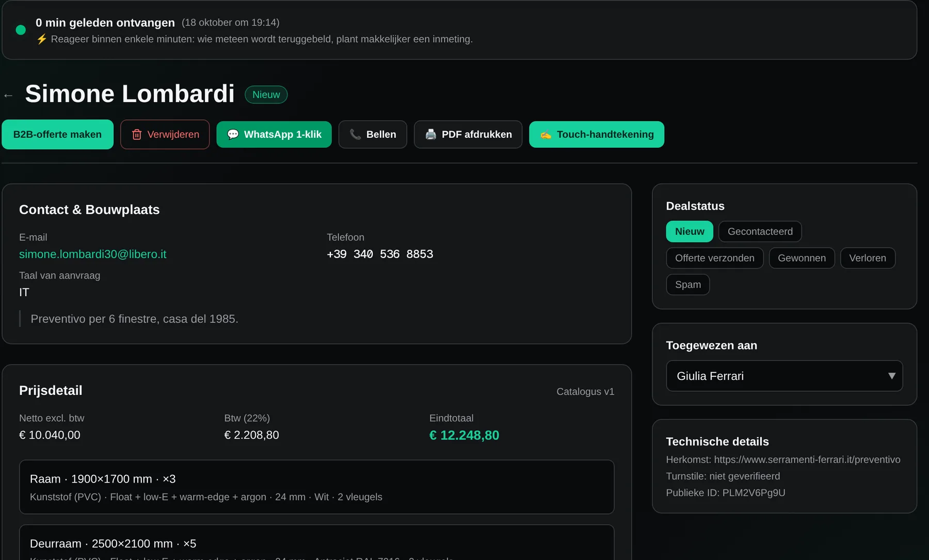
Task: Mark the deal as Spam
Action: click(x=688, y=285)
